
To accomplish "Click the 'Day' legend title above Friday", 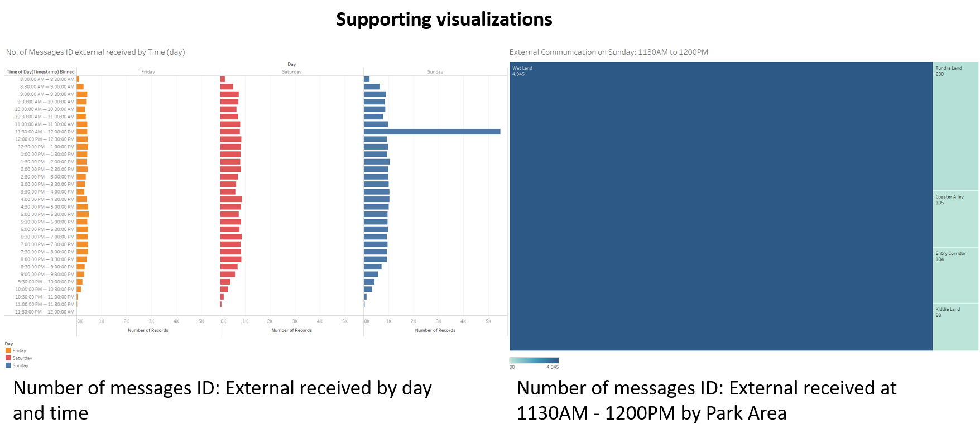I will [x=9, y=344].
